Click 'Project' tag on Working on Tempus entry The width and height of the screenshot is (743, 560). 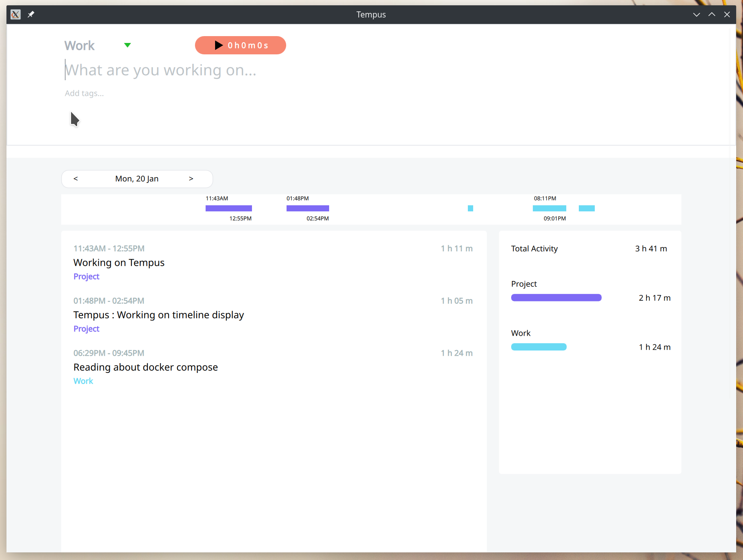point(86,276)
